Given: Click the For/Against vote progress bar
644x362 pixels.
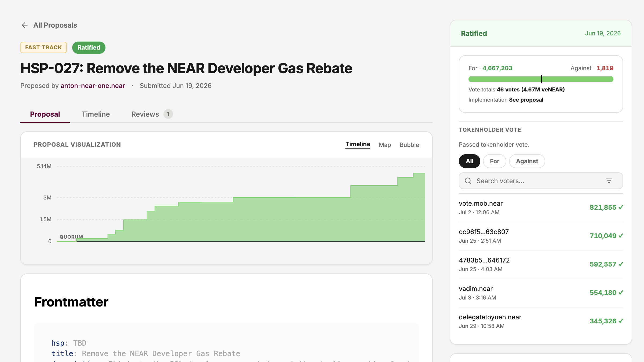Looking at the screenshot, I should [541, 79].
